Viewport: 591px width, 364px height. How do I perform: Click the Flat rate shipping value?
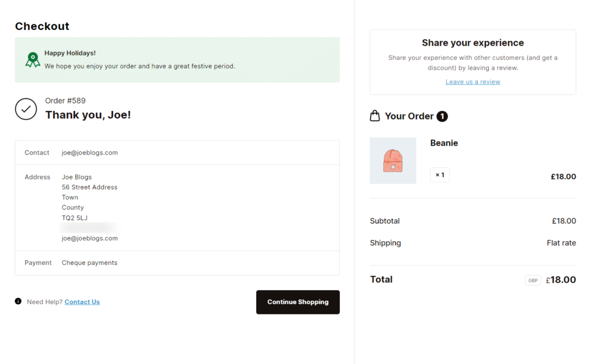coord(561,242)
